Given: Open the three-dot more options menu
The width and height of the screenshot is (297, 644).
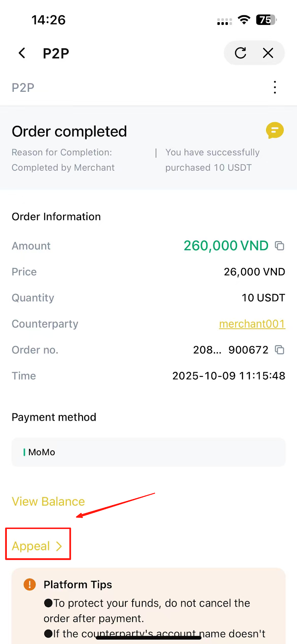Looking at the screenshot, I should point(275,87).
